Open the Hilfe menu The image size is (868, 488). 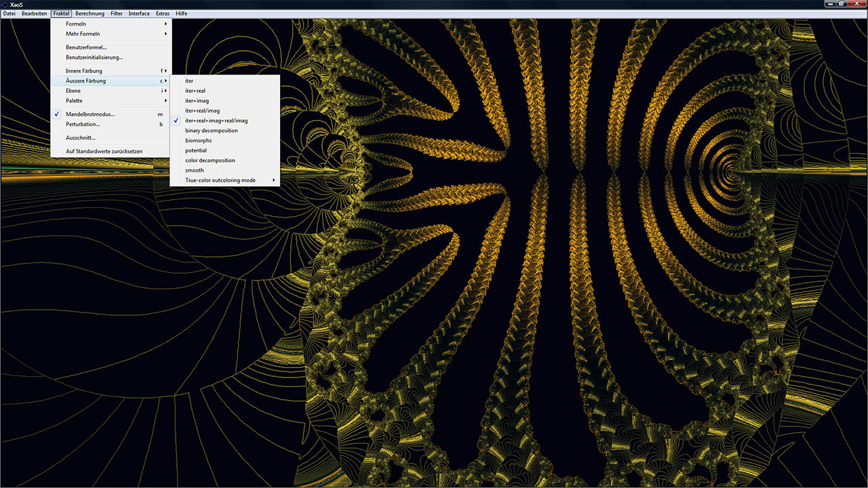[x=182, y=14]
